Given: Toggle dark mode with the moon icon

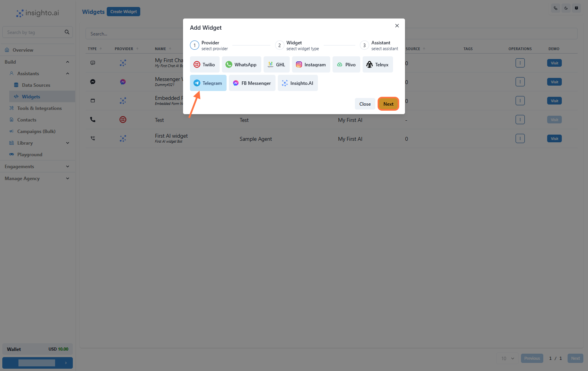Looking at the screenshot, I should click(x=566, y=8).
